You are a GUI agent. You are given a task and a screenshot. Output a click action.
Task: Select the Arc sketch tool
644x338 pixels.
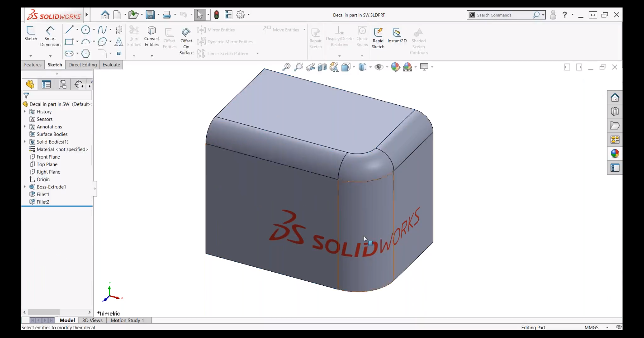coord(86,42)
